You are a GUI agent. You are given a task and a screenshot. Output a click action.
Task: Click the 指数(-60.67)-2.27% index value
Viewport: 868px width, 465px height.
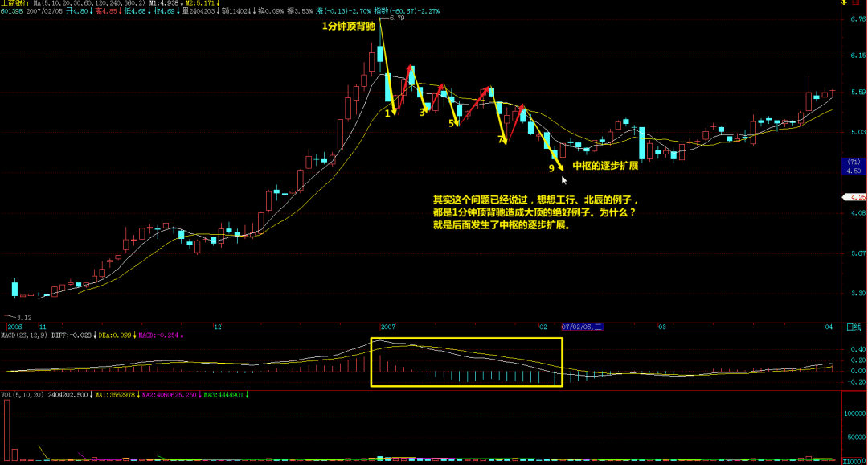[x=407, y=10]
